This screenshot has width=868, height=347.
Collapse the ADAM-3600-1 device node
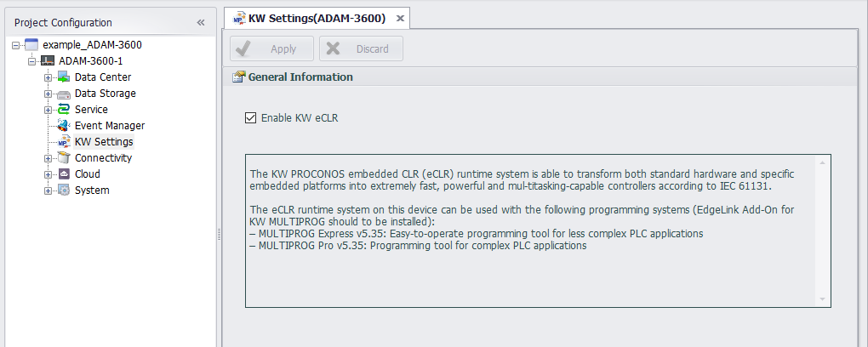click(x=32, y=61)
